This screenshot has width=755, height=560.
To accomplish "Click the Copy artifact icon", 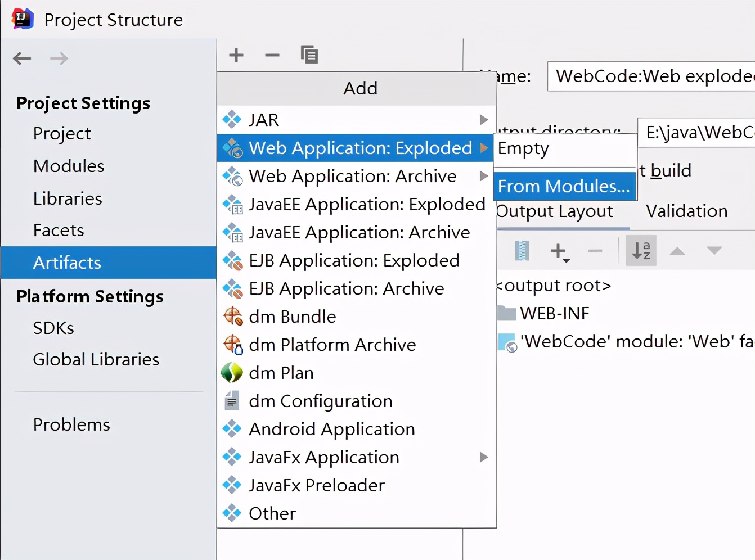I will coord(309,55).
